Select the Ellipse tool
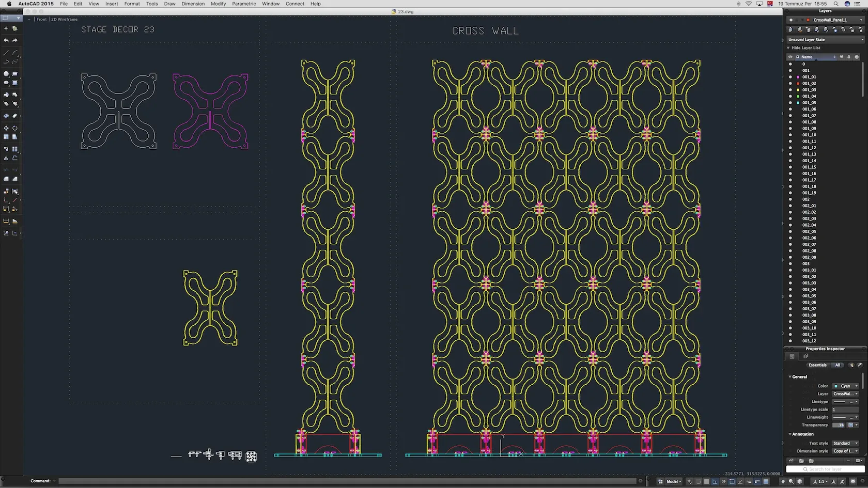The image size is (868, 488). [6, 83]
